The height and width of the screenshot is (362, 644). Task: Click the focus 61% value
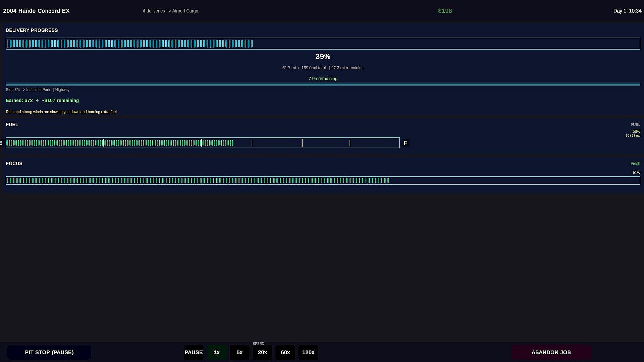(x=636, y=172)
